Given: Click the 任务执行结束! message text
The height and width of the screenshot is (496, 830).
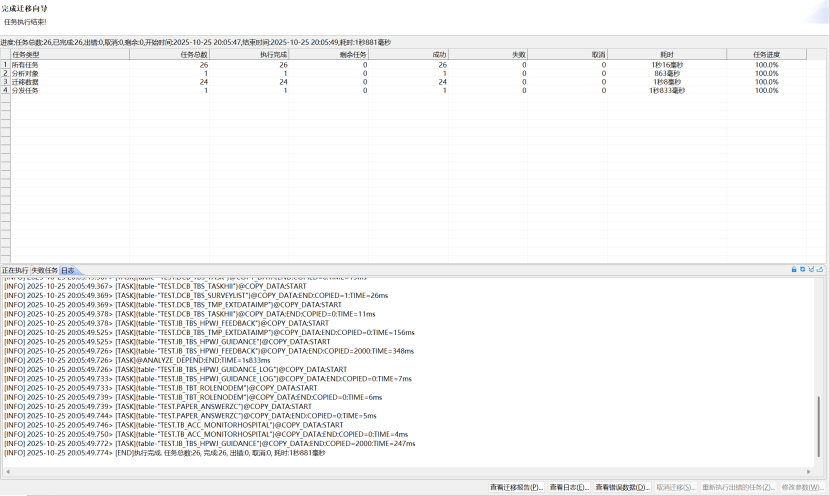Looking at the screenshot, I should pyautogui.click(x=25, y=22).
